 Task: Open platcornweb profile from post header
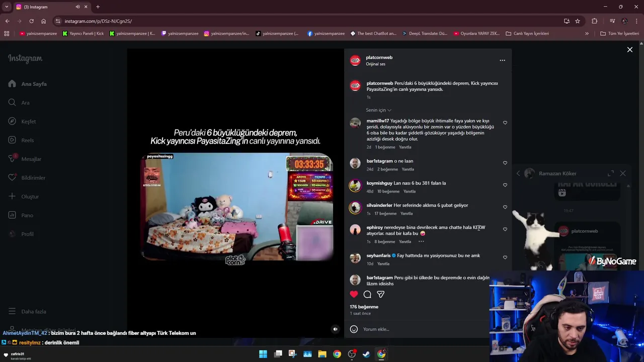pos(379,58)
